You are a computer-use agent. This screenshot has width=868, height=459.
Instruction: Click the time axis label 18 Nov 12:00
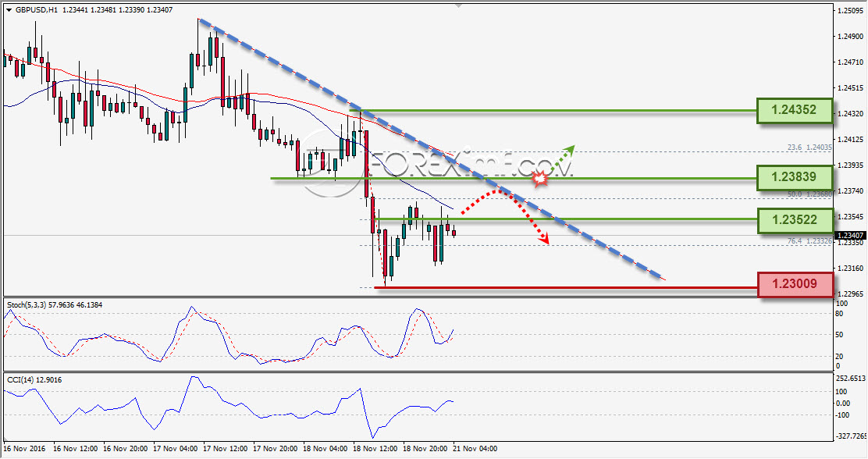click(x=375, y=449)
